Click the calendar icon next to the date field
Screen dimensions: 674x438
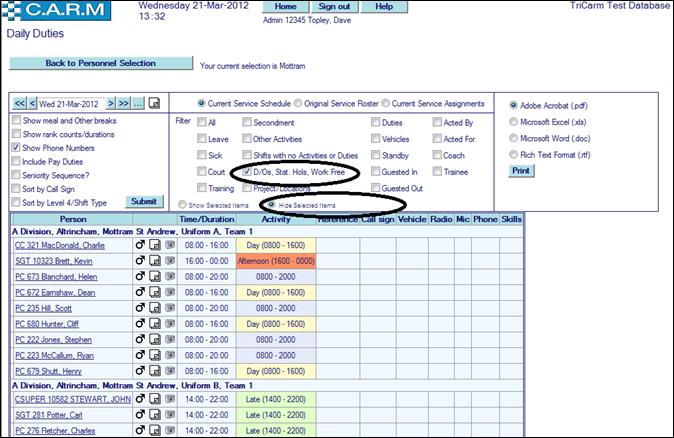155,103
